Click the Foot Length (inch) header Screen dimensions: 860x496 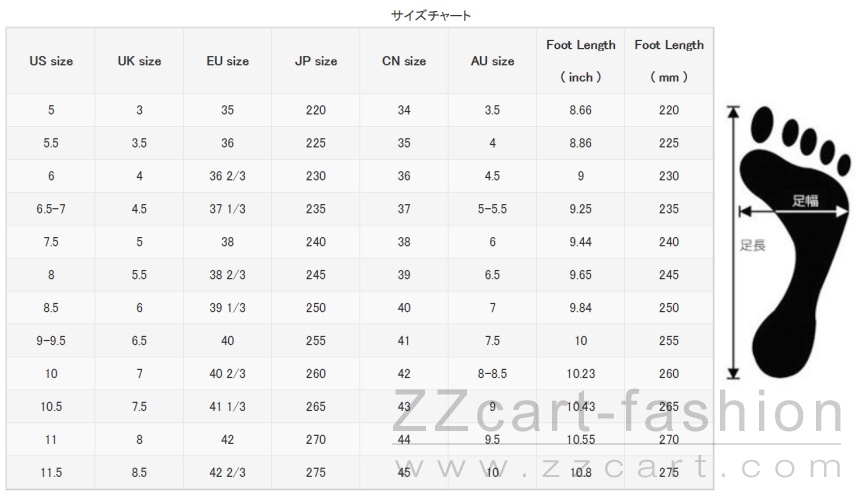581,61
